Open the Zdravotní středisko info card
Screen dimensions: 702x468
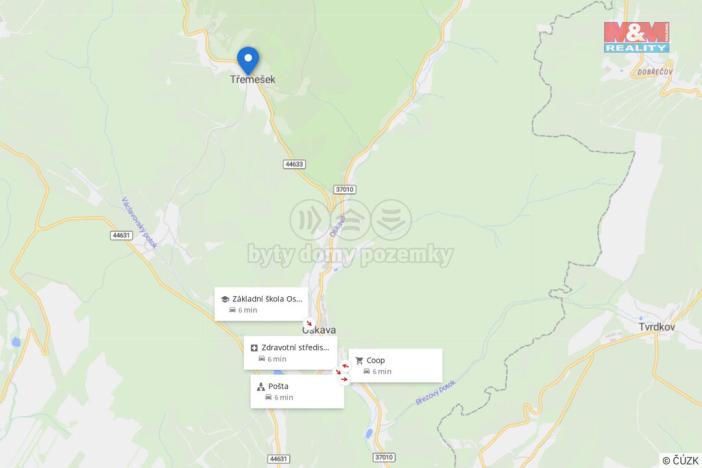pyautogui.click(x=291, y=353)
